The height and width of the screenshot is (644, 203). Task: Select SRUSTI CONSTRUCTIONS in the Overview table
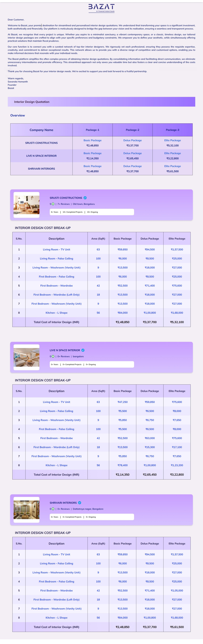point(41,143)
